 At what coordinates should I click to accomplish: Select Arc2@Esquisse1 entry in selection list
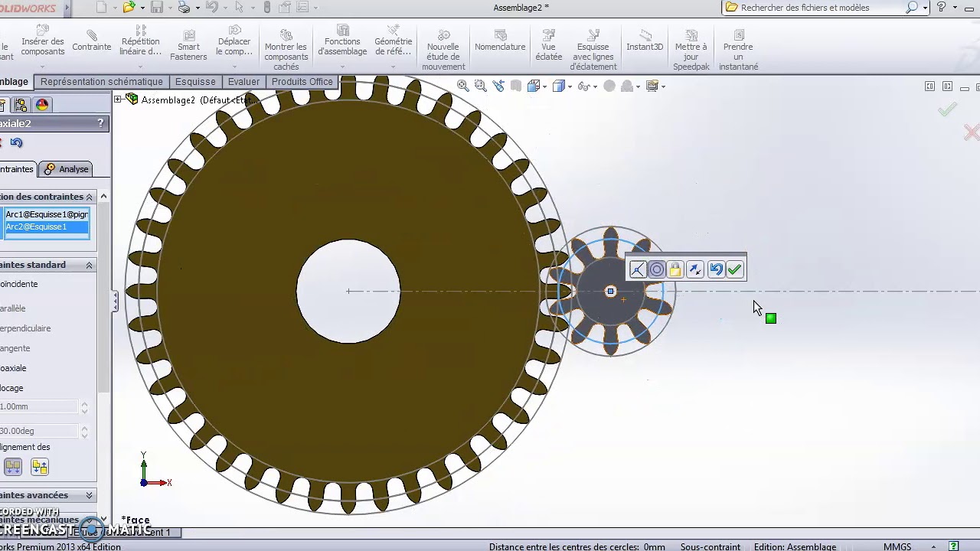click(46, 227)
